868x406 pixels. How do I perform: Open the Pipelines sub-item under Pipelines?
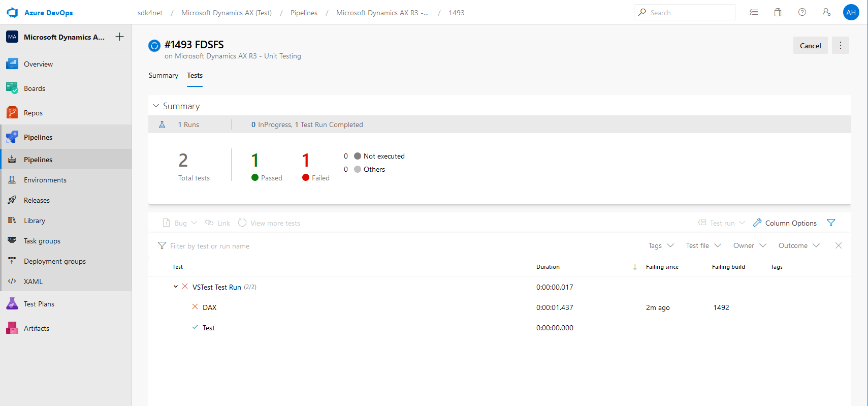click(66, 160)
